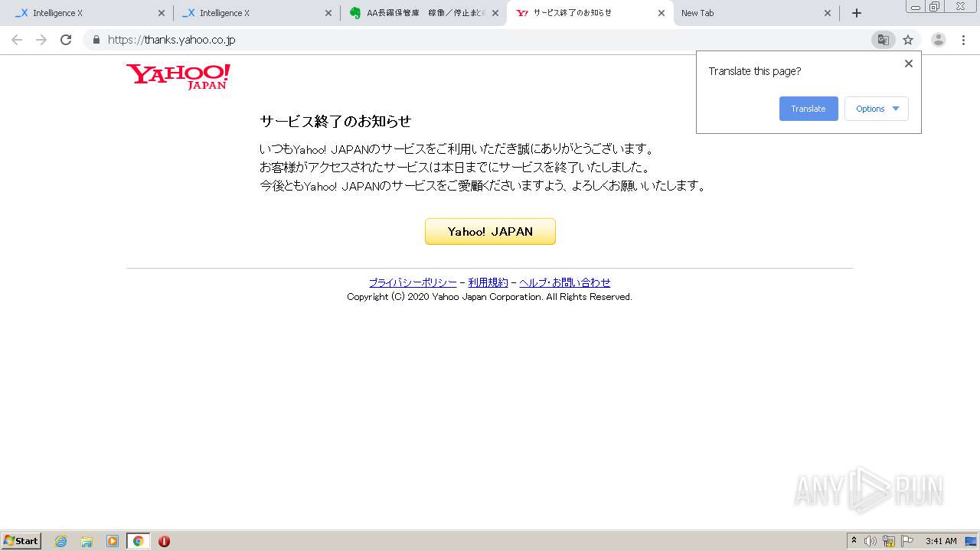This screenshot has width=980, height=551.
Task: Click the red Opera taskbar icon
Action: [164, 541]
